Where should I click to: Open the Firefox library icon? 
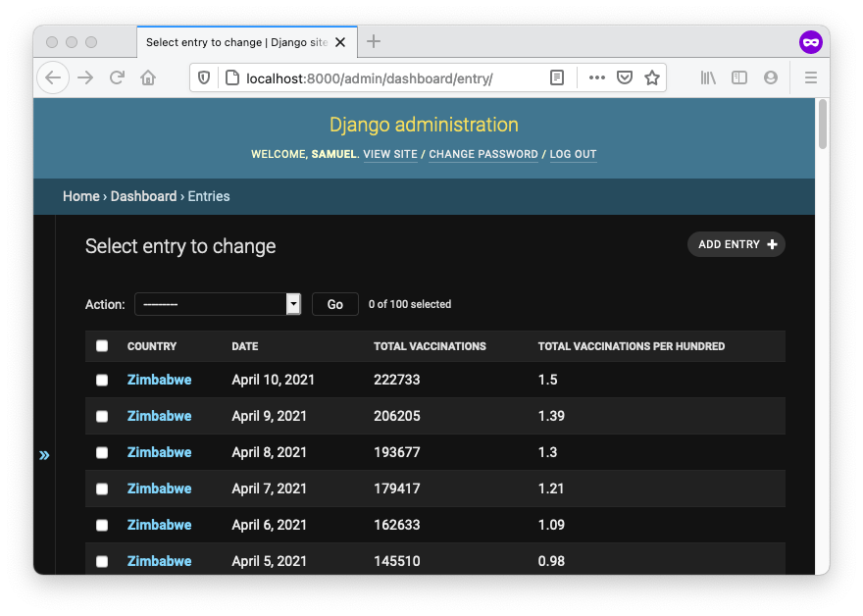pos(708,78)
